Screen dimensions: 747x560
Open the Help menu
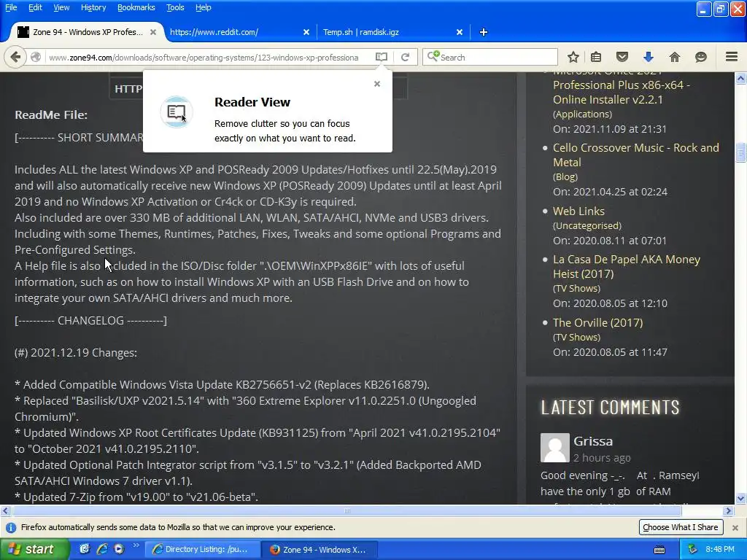204,7
